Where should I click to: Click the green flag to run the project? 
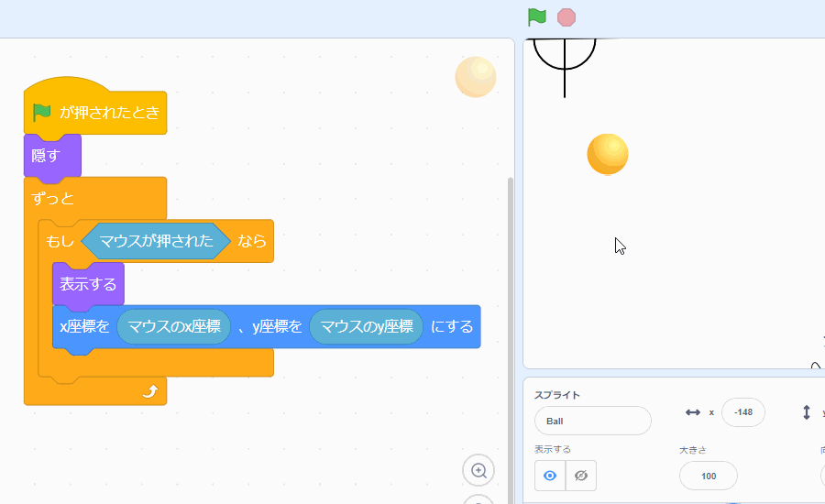tap(536, 16)
